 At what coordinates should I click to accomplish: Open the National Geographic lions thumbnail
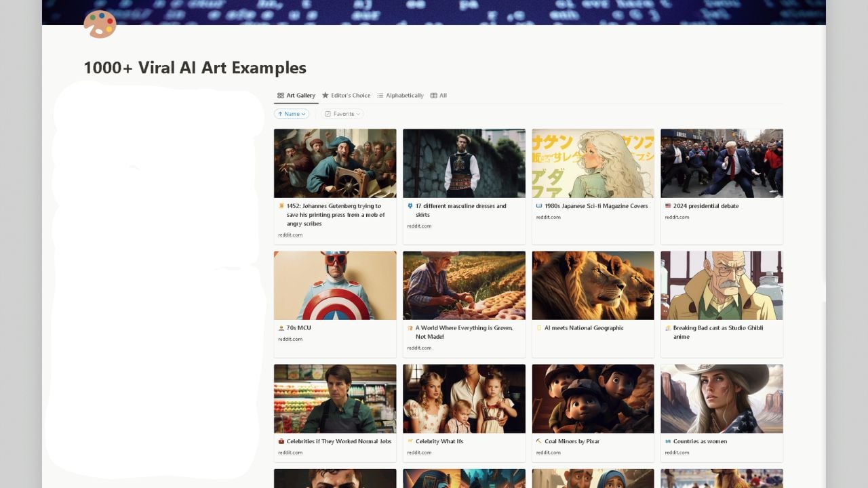[593, 285]
